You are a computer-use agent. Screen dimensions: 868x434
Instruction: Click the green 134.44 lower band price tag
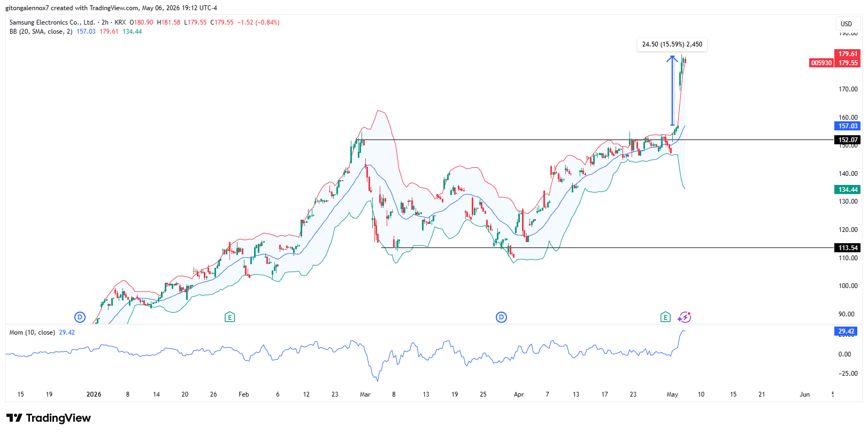pyautogui.click(x=848, y=190)
